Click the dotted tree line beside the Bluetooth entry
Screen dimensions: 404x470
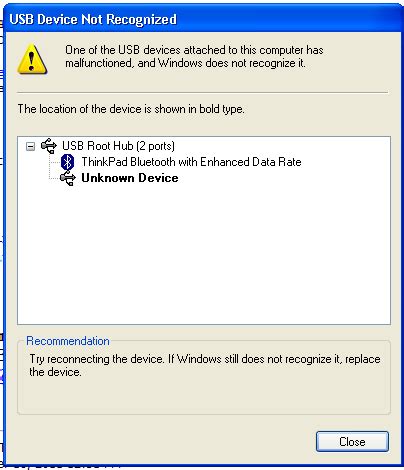click(x=54, y=162)
